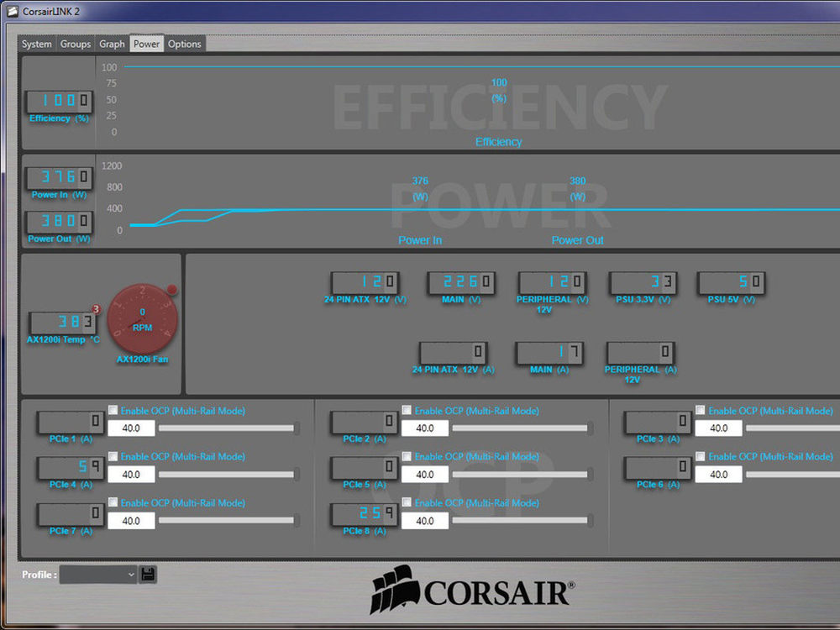The image size is (840, 630).
Task: Focus the PCIe 2 OCP value field
Action: [425, 428]
